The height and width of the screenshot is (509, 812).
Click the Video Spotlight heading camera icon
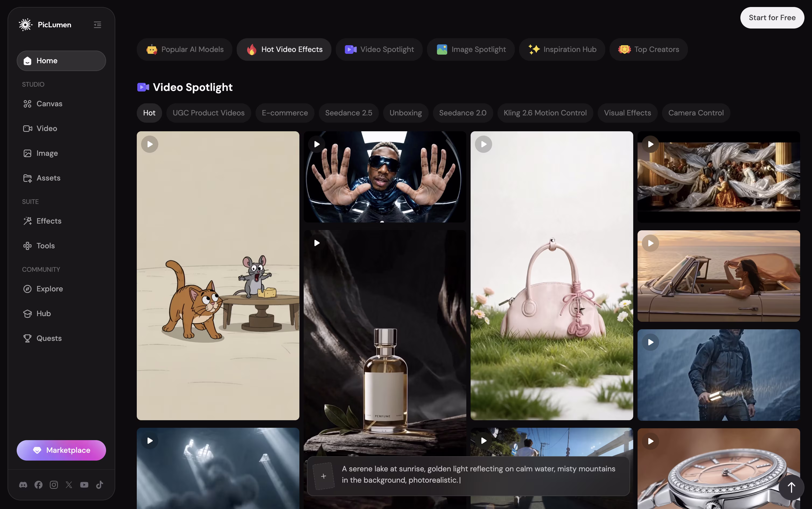143,87
